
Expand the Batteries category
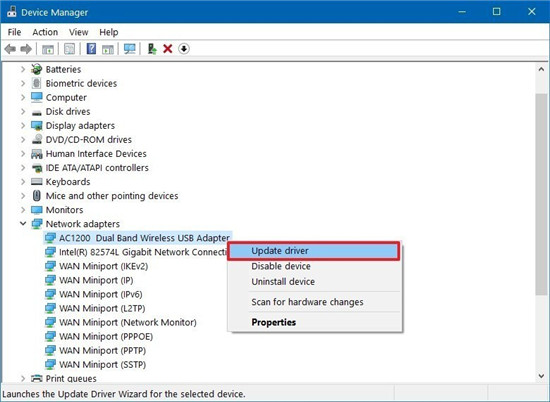23,69
